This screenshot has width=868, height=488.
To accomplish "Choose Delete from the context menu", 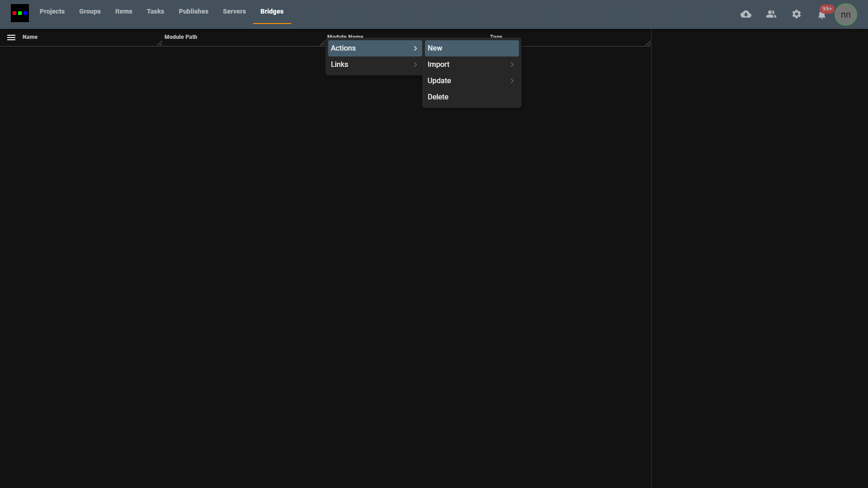I will [471, 97].
